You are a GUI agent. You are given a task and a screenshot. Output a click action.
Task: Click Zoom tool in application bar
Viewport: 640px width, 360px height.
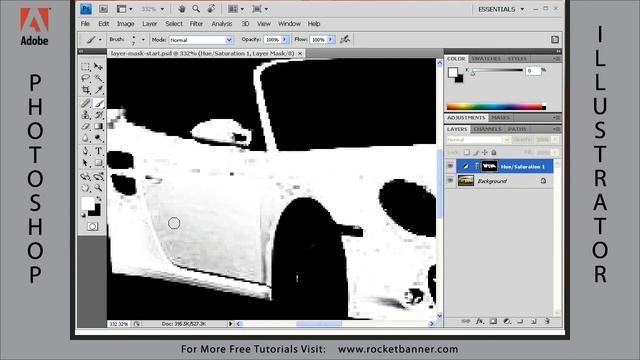196,9
